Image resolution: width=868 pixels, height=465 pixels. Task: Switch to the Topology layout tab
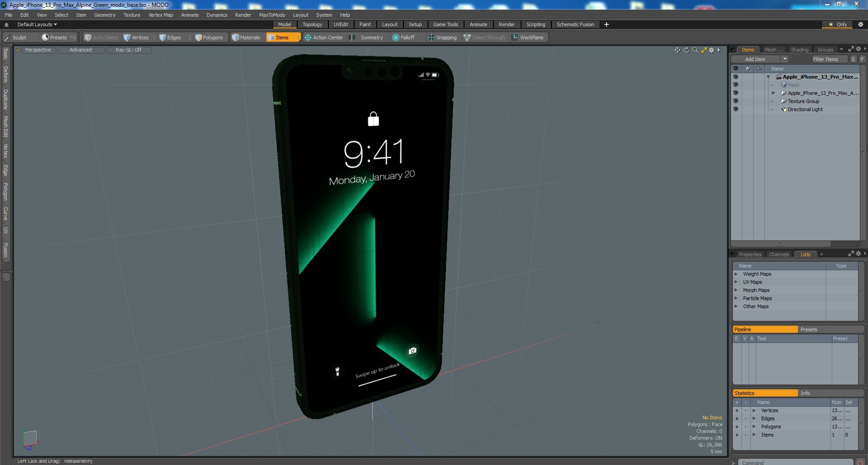click(312, 24)
